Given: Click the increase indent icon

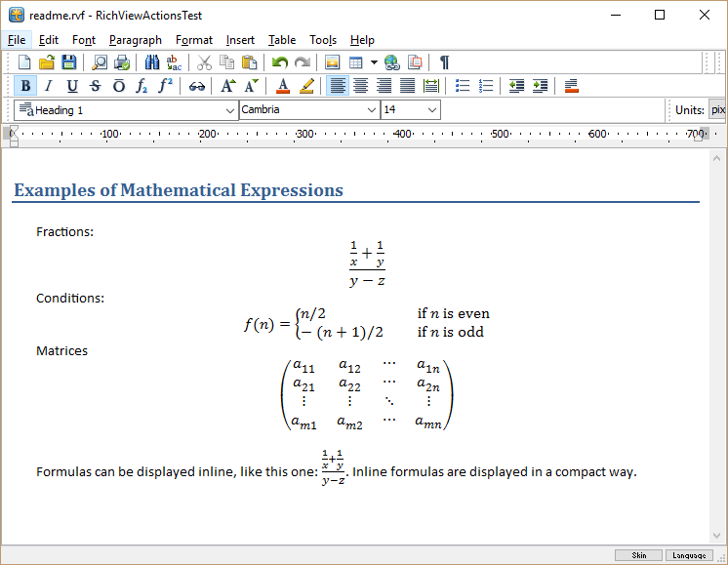Looking at the screenshot, I should [x=540, y=86].
